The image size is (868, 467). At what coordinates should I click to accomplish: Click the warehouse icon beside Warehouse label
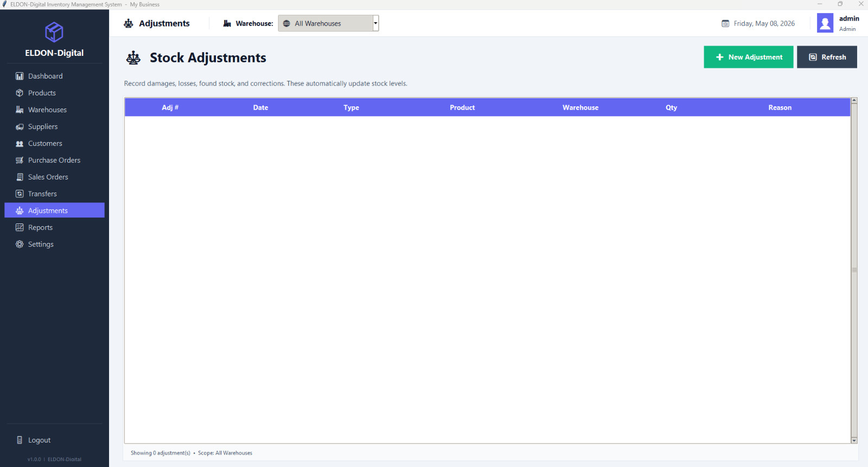[x=227, y=24]
